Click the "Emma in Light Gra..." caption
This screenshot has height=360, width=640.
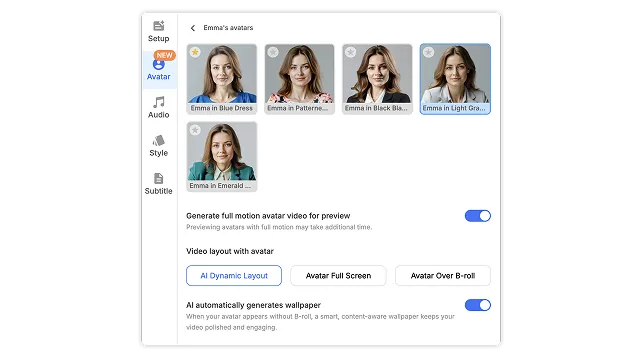pos(454,108)
